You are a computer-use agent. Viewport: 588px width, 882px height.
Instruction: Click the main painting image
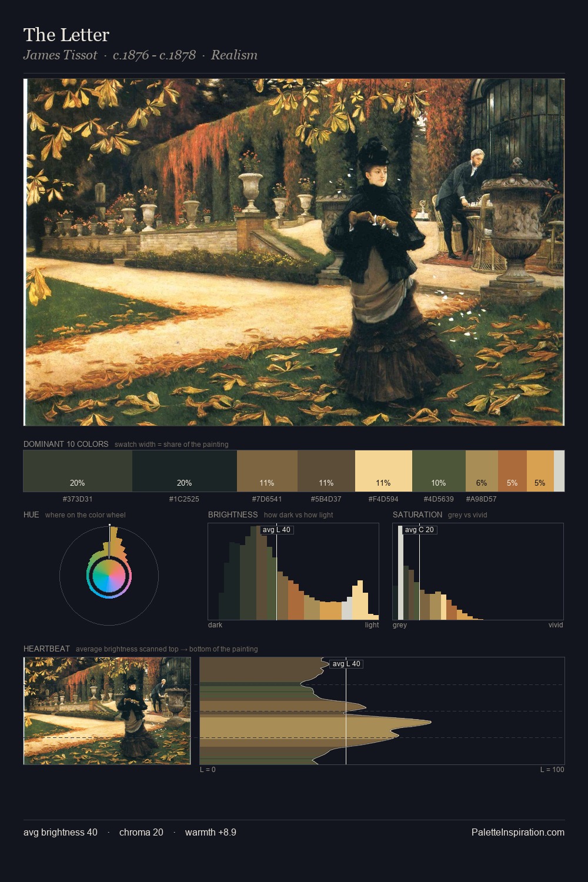(x=294, y=252)
